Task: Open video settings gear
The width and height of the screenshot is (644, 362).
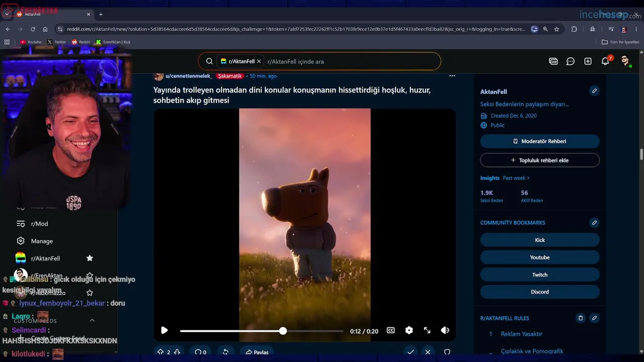Action: [x=409, y=330]
